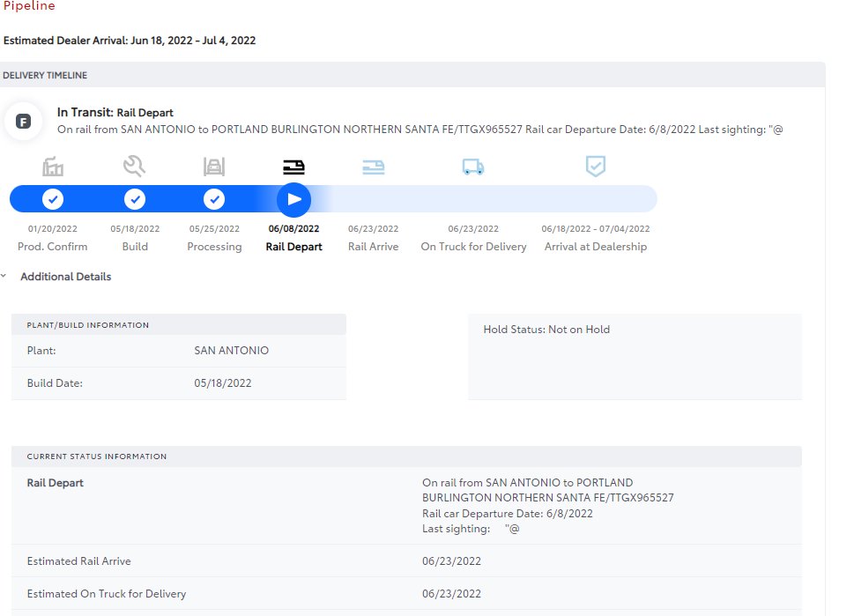Click the Estimated On Truck for Delivery date

point(451,594)
